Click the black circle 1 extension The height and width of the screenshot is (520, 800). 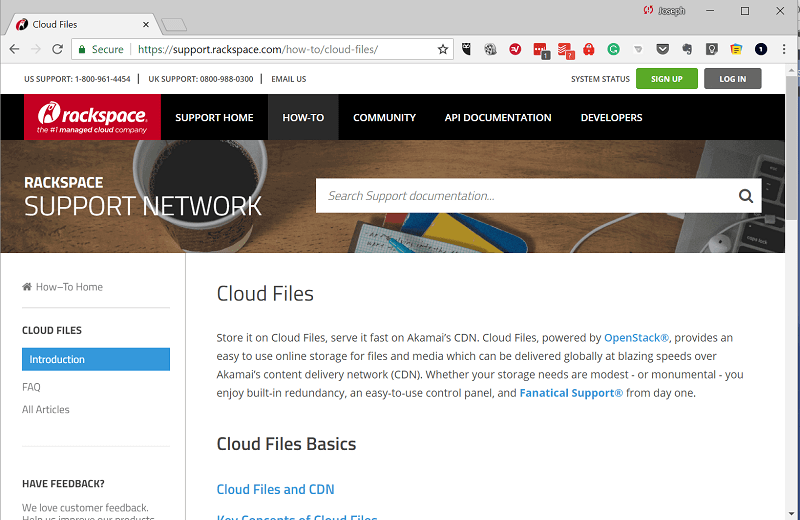(x=761, y=49)
